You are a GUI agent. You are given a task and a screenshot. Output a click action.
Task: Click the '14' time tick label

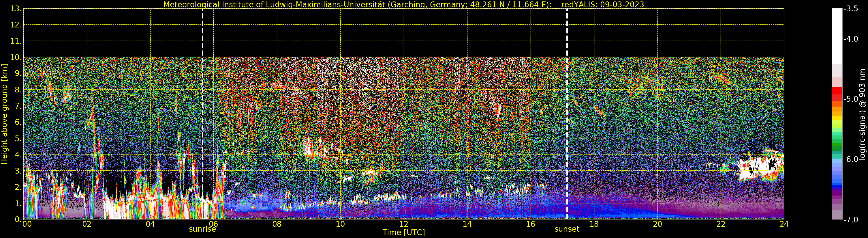point(467,224)
